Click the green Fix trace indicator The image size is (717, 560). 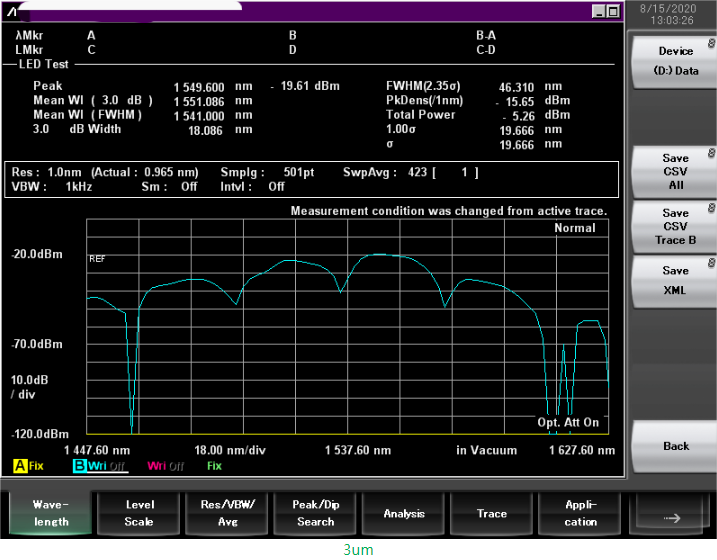click(214, 466)
